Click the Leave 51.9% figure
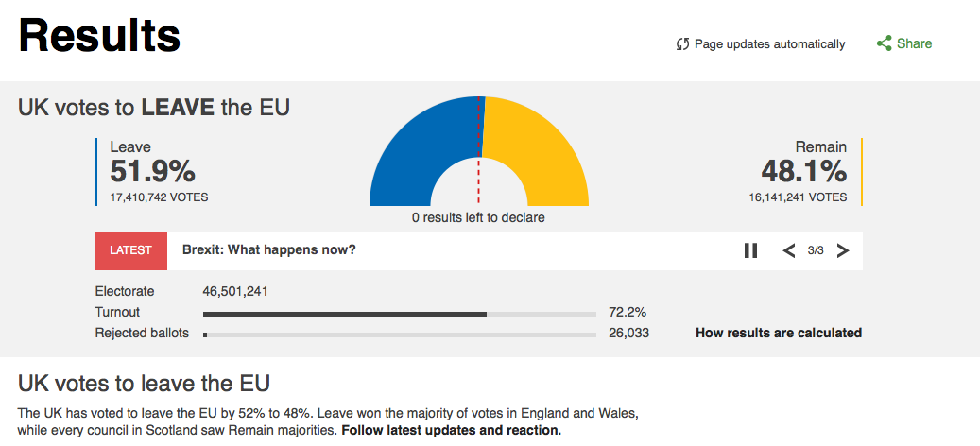 (x=153, y=171)
